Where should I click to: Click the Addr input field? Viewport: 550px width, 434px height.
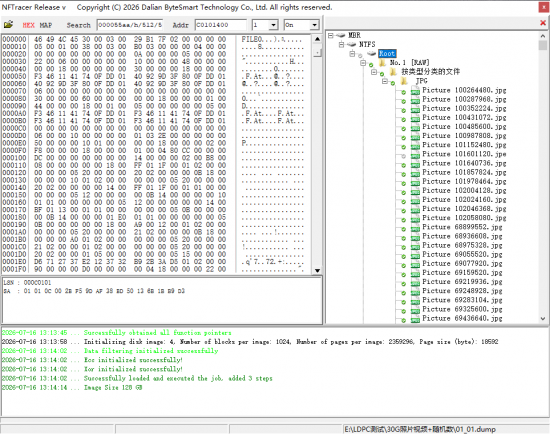(x=221, y=25)
